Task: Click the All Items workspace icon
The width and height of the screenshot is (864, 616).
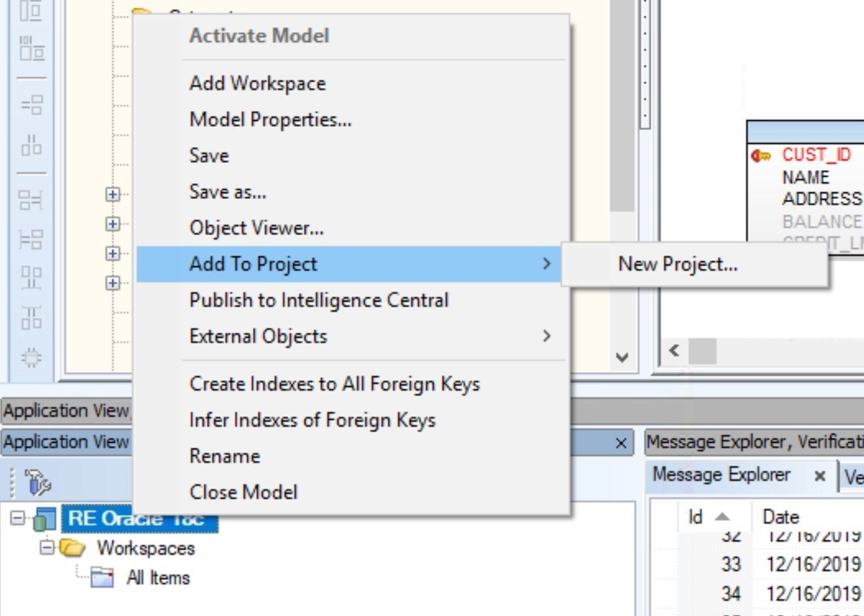Action: 102,577
